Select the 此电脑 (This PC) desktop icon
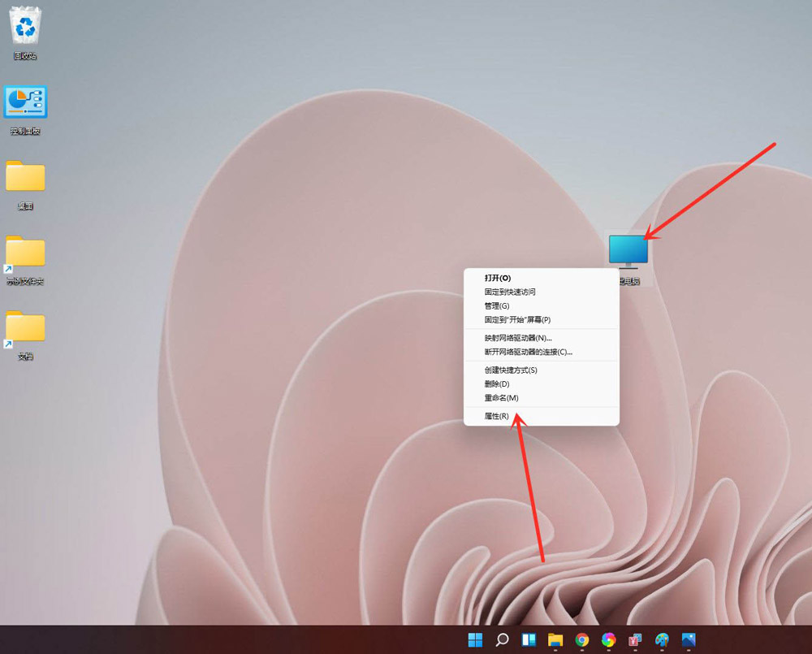This screenshot has height=654, width=812. 629,250
